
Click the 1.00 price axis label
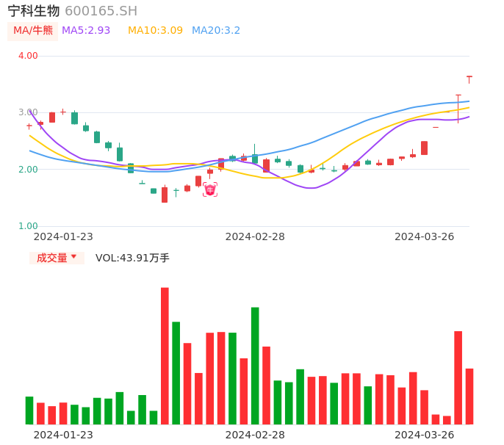pos(28,226)
